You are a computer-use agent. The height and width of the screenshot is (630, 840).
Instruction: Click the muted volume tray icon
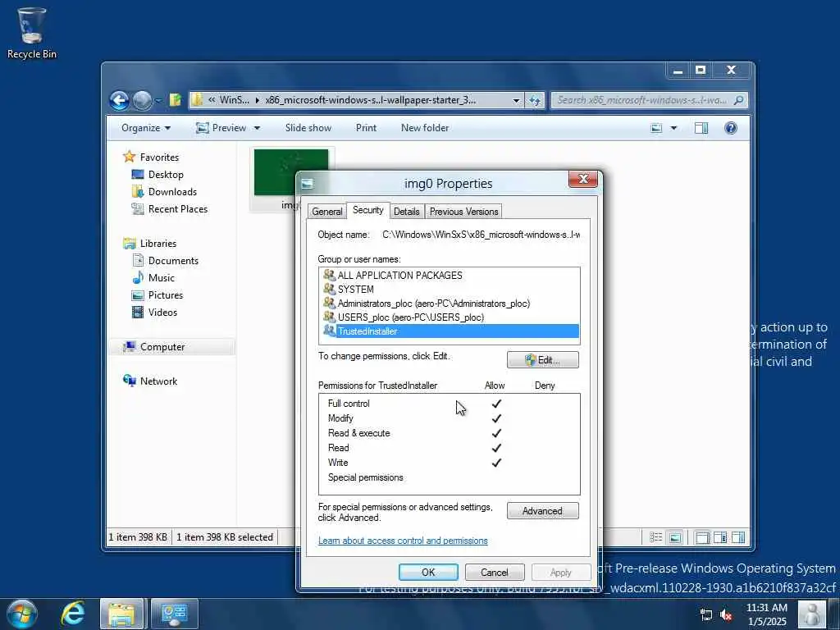pyautogui.click(x=727, y=615)
